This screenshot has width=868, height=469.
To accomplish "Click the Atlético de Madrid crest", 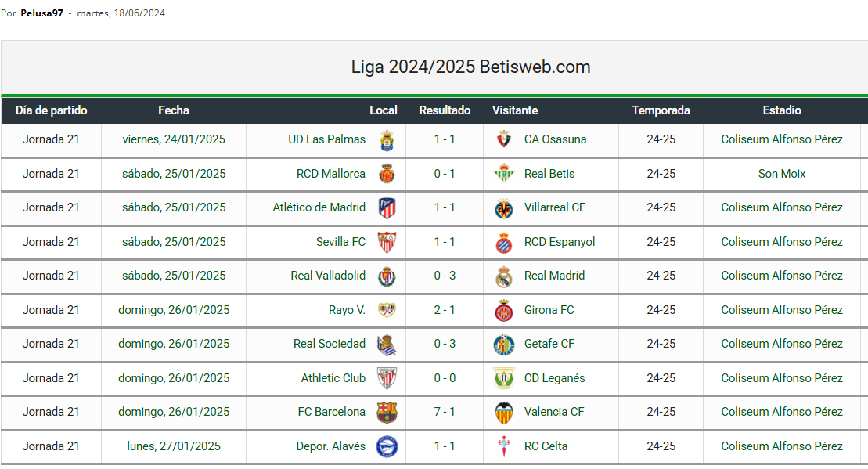I will coord(387,208).
